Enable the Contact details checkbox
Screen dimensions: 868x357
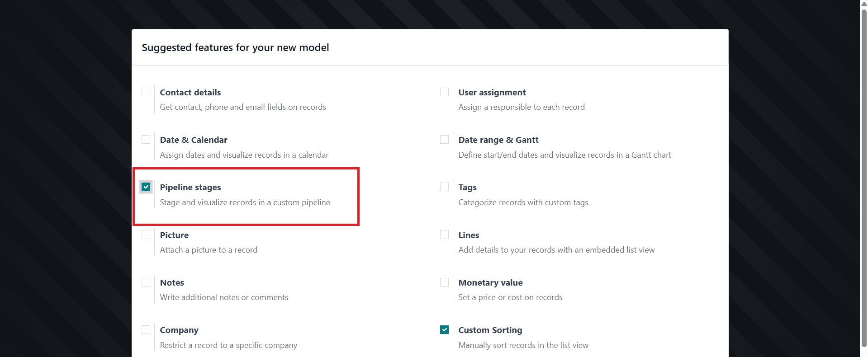[146, 92]
